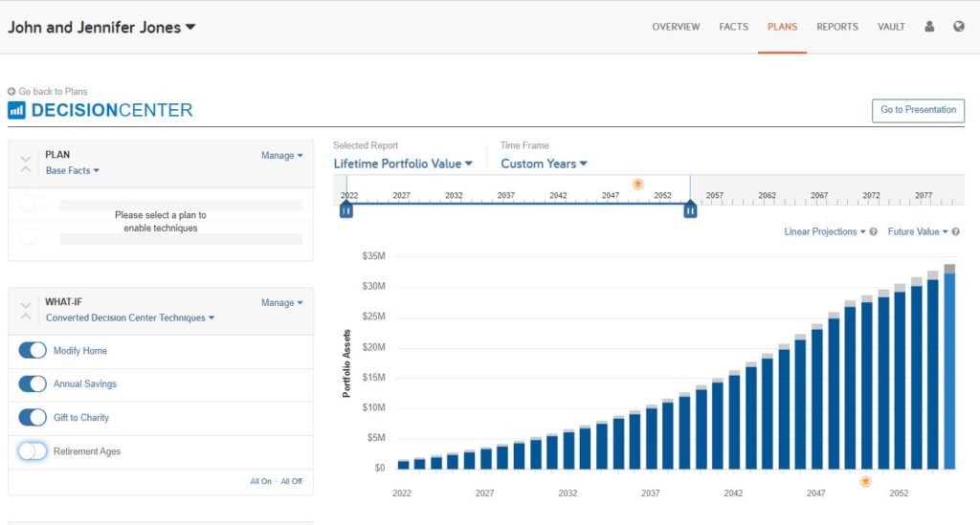
Task: Enable the Retirement Ages toggle
Action: (33, 451)
